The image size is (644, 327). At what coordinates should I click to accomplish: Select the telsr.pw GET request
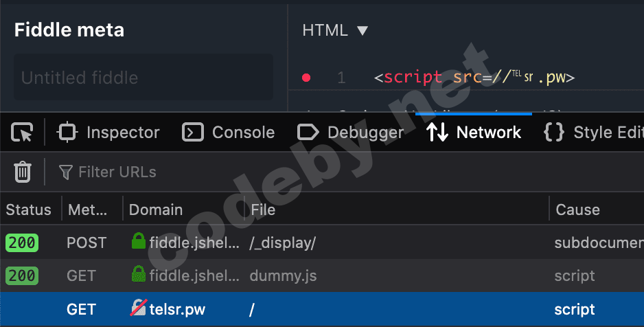[x=322, y=309]
